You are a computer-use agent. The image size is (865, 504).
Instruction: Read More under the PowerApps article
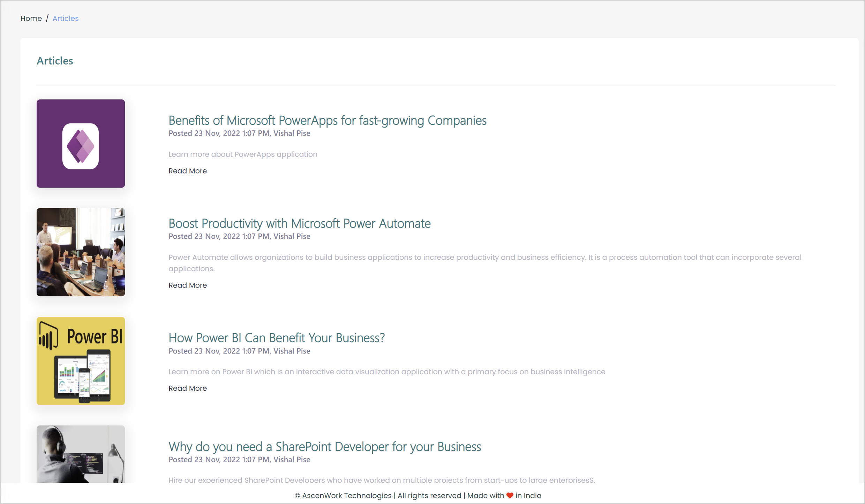click(x=188, y=171)
